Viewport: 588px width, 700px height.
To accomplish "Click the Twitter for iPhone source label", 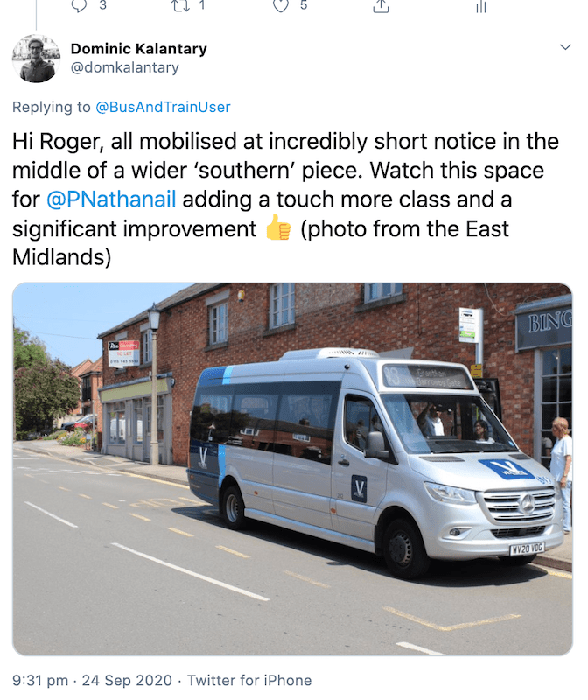I will (249, 680).
